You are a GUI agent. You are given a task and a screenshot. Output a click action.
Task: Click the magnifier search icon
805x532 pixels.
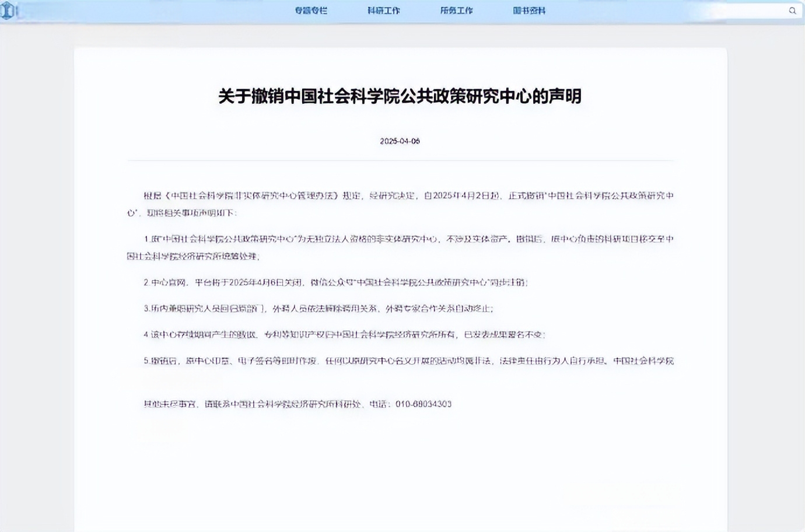[792, 10]
